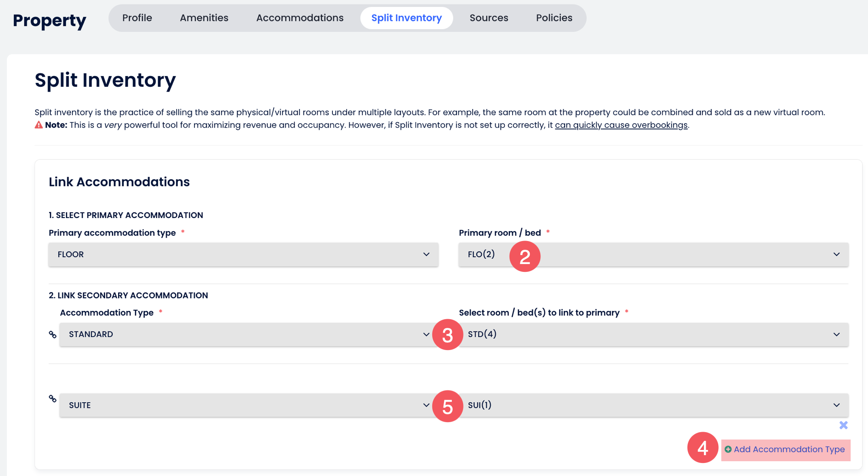Go to the Policies tab
868x476 pixels.
(x=554, y=18)
